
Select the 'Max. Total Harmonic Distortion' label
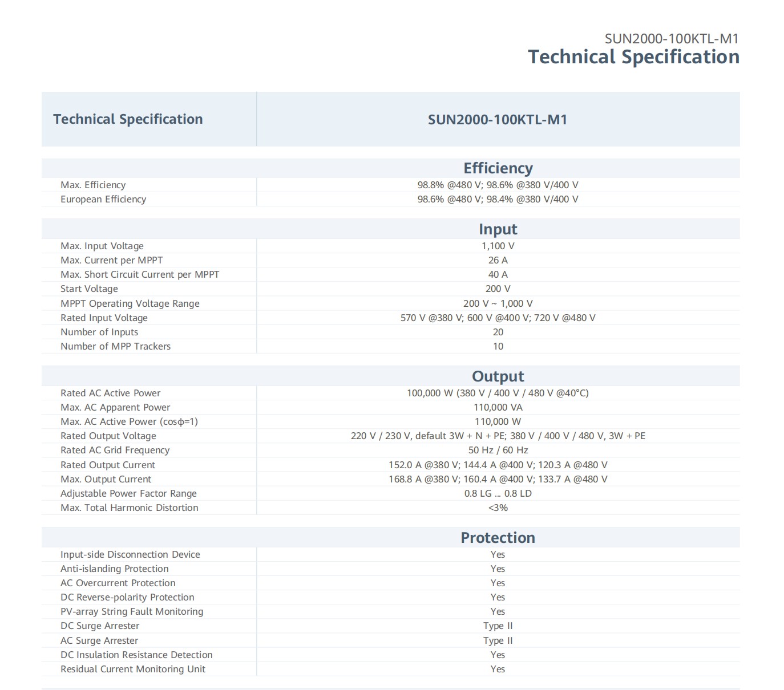coord(130,508)
